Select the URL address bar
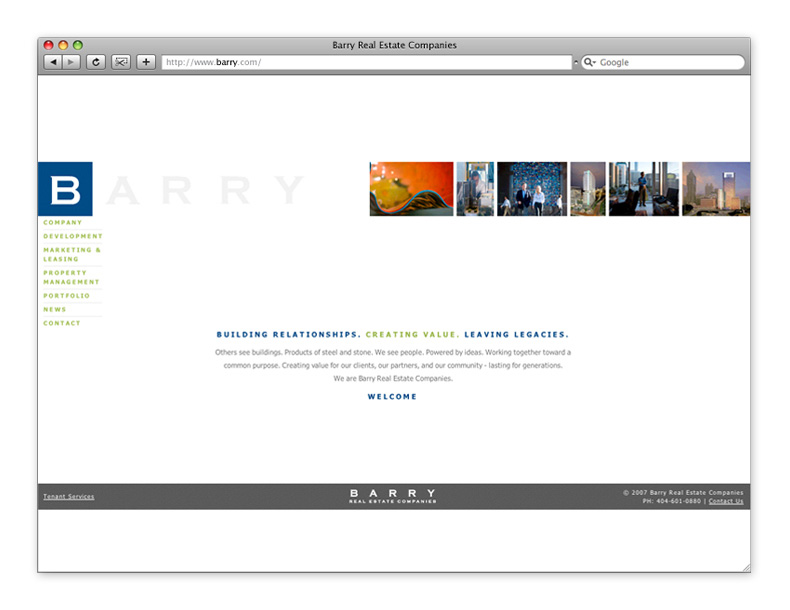Screen dimensions: 790x610 [x=367, y=62]
